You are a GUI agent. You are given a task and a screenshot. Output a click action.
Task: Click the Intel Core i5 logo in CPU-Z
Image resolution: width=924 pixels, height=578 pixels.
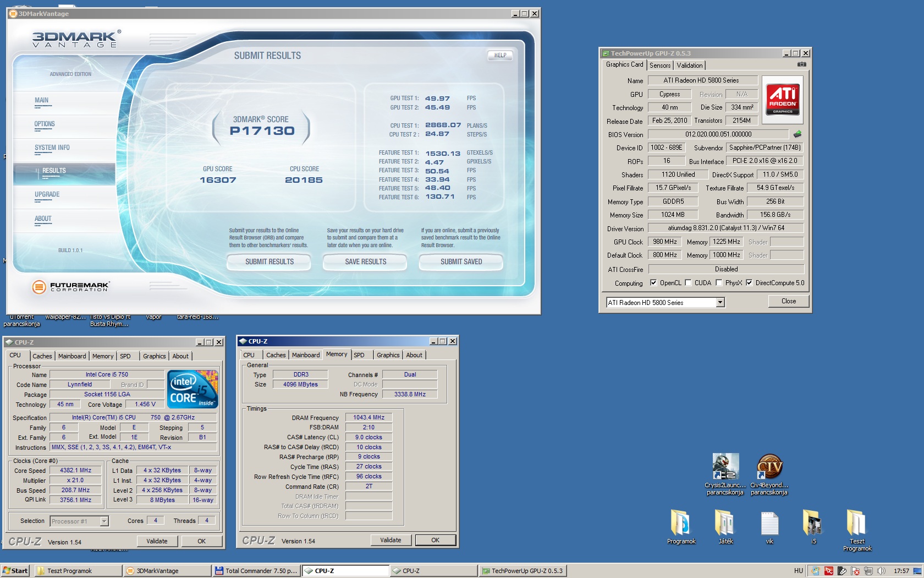click(x=193, y=389)
